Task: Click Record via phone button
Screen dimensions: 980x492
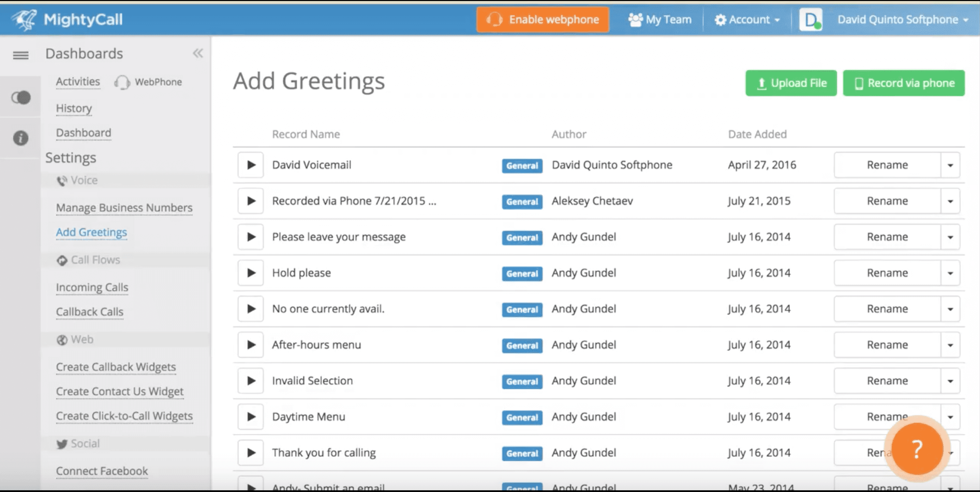Action: 904,83
